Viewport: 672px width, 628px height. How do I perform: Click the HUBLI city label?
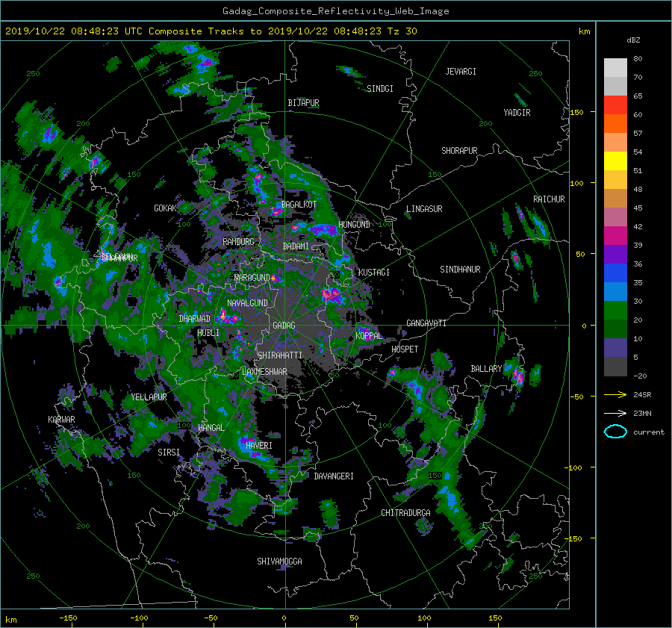(208, 333)
